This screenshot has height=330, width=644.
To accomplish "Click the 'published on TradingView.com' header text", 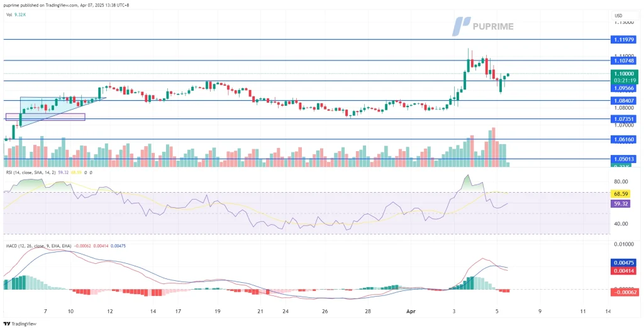I will (50, 5).
